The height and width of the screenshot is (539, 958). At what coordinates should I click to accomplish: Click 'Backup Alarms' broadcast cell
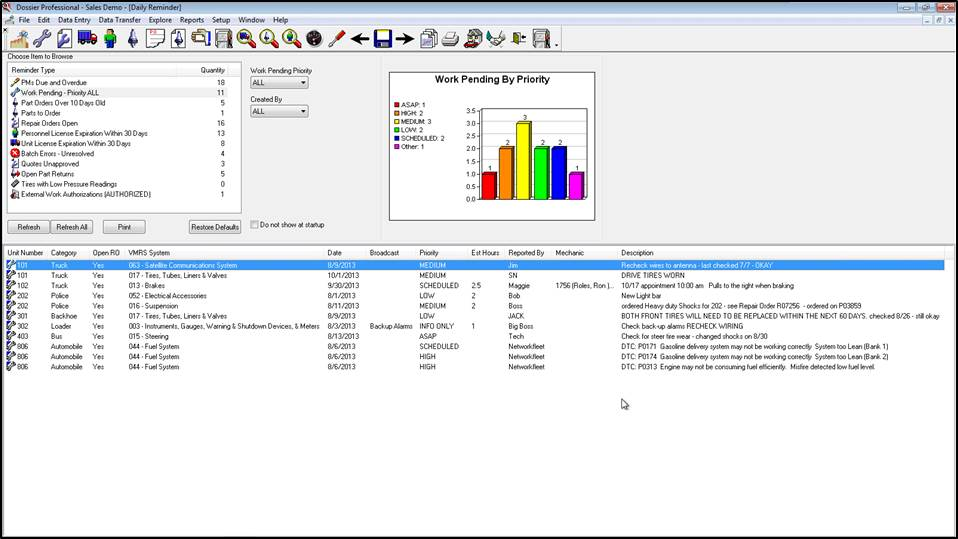tap(391, 326)
